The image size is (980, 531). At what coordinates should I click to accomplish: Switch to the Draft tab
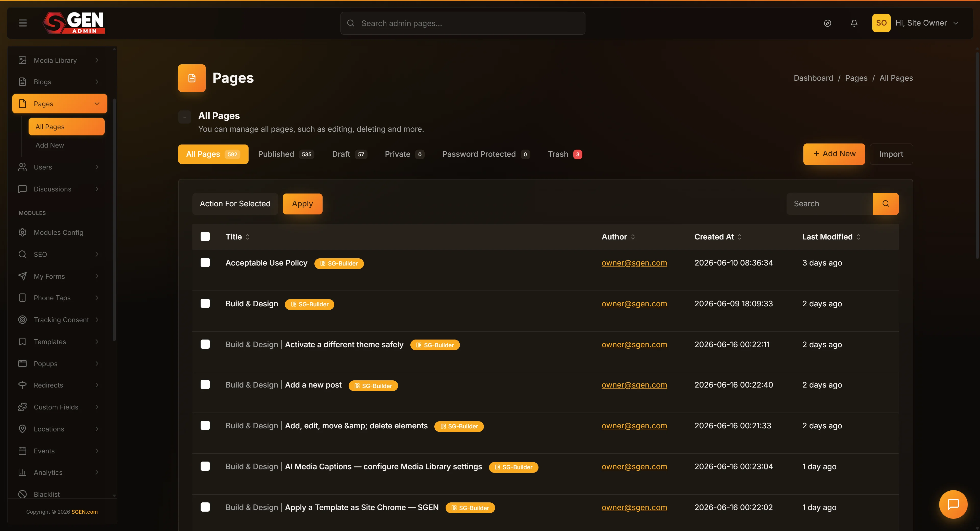349,154
